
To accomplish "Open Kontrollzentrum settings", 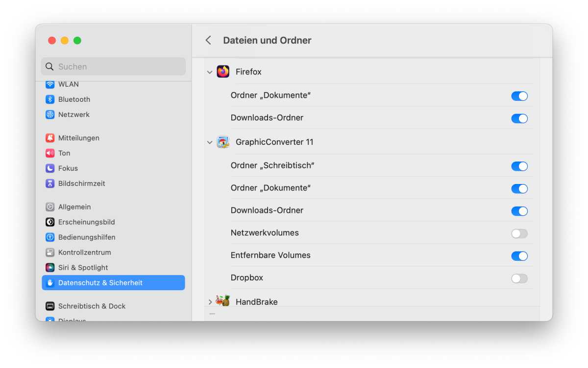I will (113, 253).
